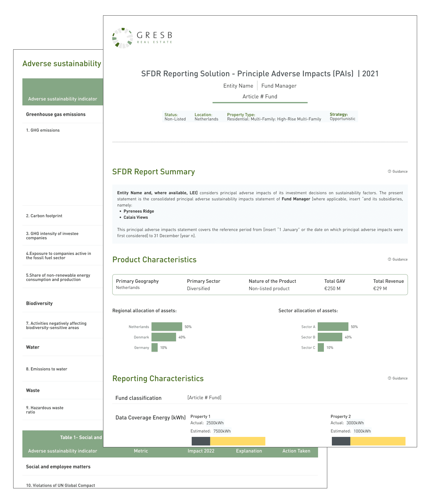The image size is (430, 504).
Task: Click Property 2 energy coverage dark segment
Action: [341, 441]
